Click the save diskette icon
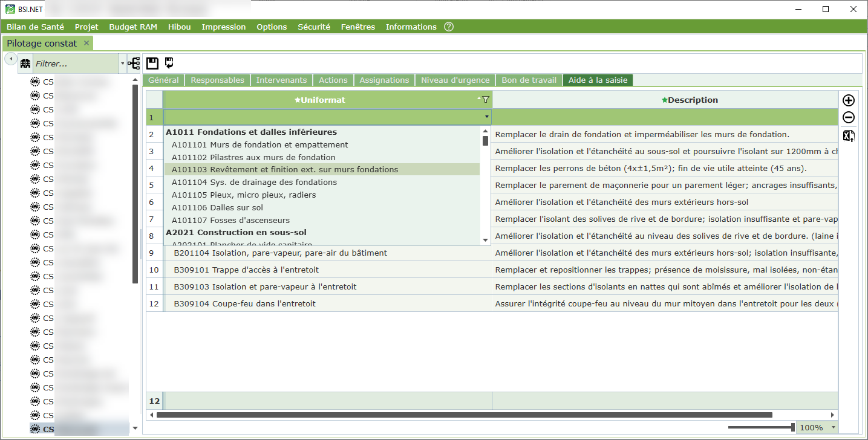The image size is (868, 440). click(152, 63)
